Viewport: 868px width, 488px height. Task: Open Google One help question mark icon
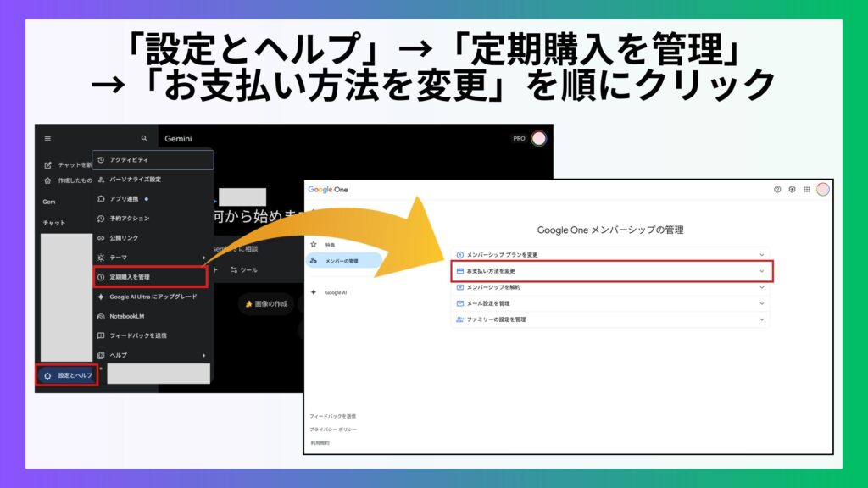click(777, 190)
